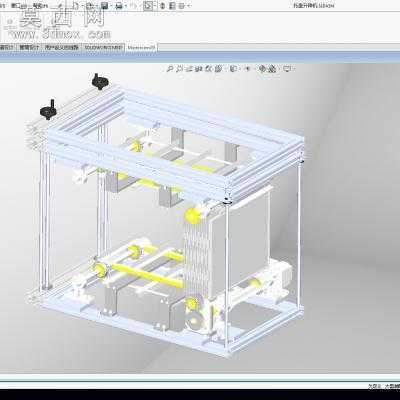
Task: Open the View Orientation icon
Action: click(218, 69)
